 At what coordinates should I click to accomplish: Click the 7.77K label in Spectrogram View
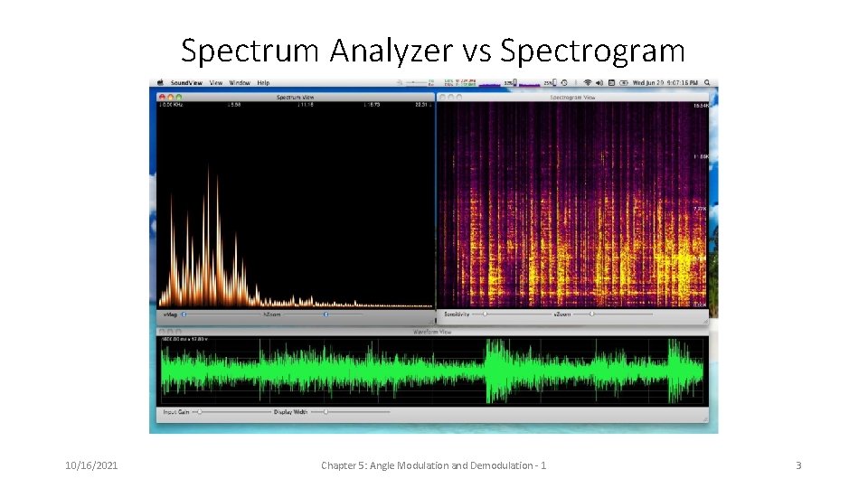coord(700,209)
